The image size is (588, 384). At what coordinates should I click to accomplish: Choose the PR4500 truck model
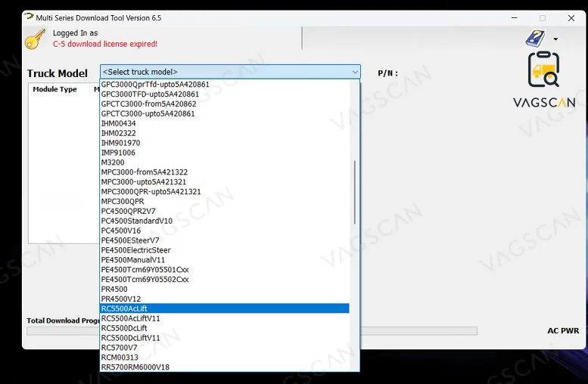(225, 289)
